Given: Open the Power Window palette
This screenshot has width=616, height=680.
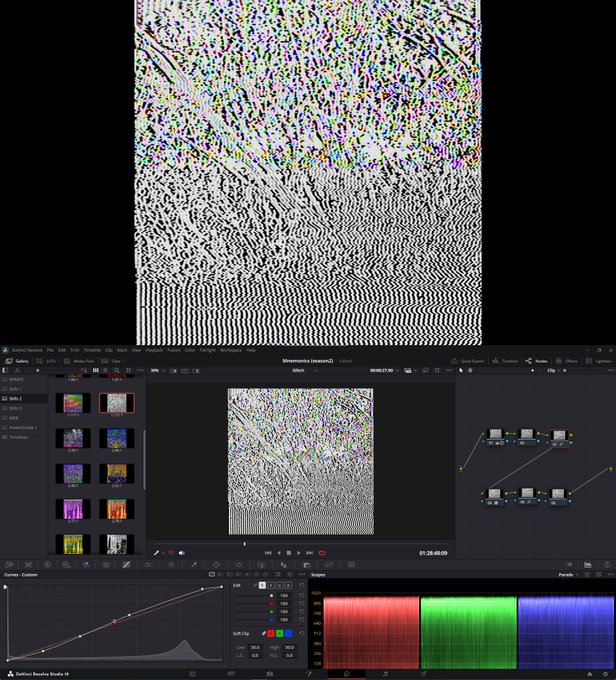Looking at the screenshot, I should pos(216,565).
